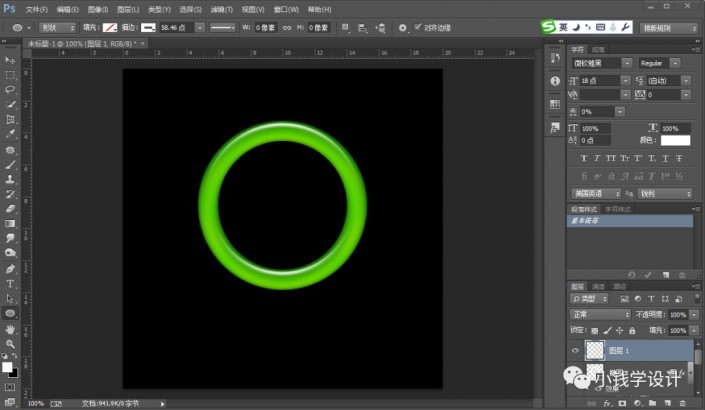This screenshot has height=410, width=705.
Task: Expand the layer opacity dropdown arrow
Action: point(694,314)
